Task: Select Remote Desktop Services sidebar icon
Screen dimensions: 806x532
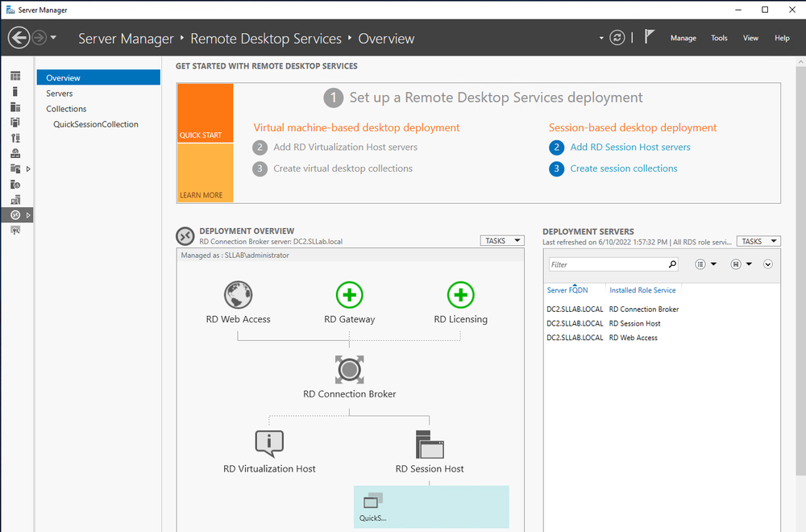Action: [15, 215]
